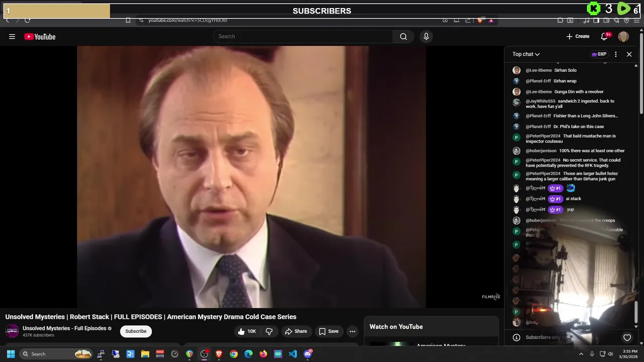Click the OXP crown badge in chat

[599, 54]
